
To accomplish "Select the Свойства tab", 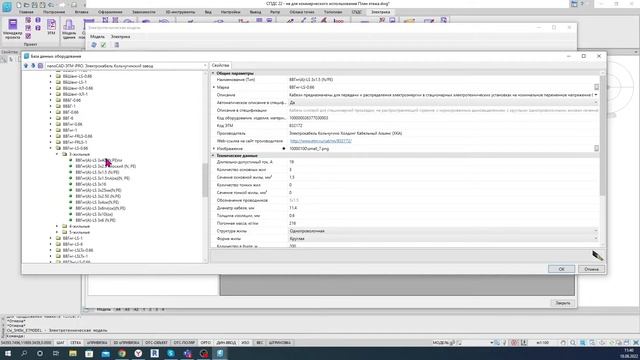I will tap(220, 65).
